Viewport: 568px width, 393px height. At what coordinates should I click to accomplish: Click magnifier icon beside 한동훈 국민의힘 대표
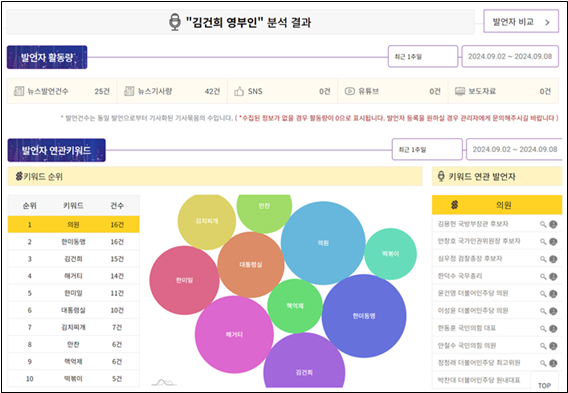point(543,329)
